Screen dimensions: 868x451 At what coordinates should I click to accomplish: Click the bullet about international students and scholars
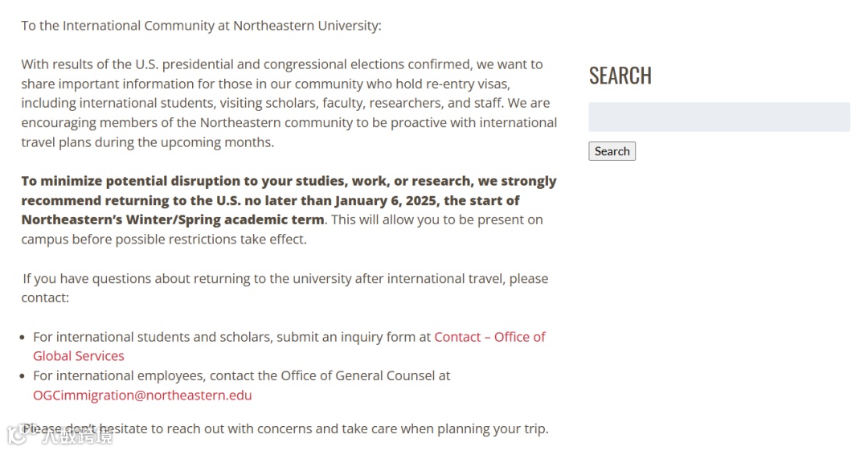pyautogui.click(x=233, y=337)
